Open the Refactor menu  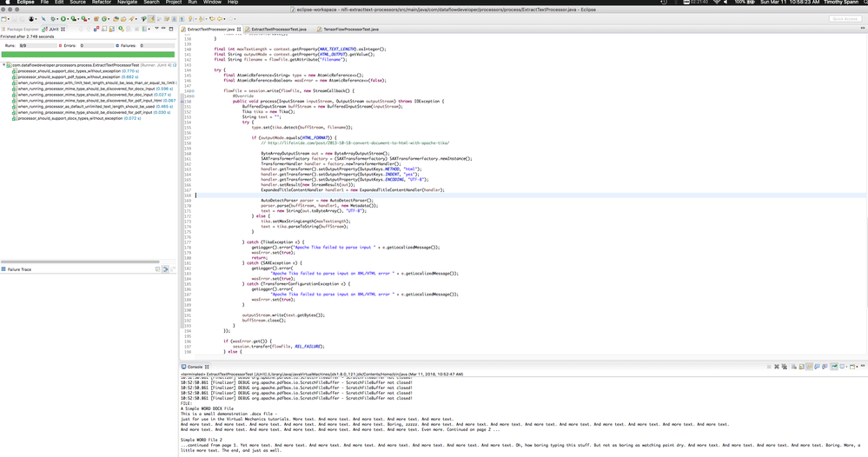click(x=102, y=3)
